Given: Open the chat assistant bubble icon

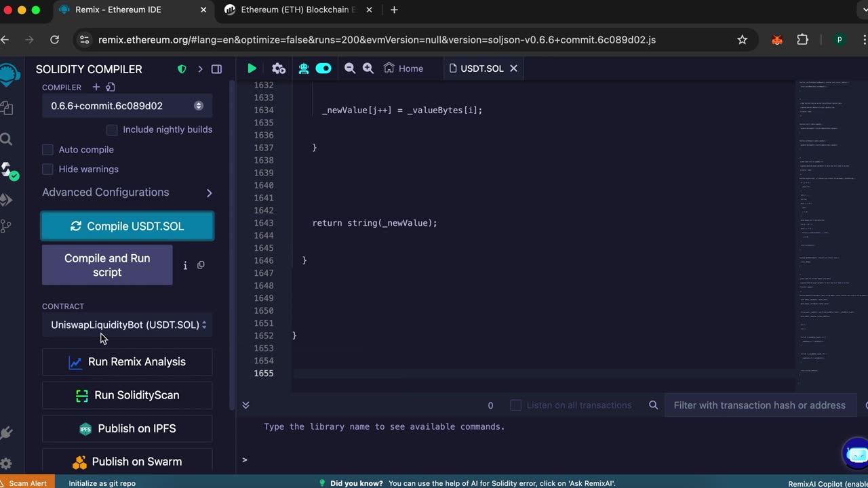Looking at the screenshot, I should tap(856, 455).
